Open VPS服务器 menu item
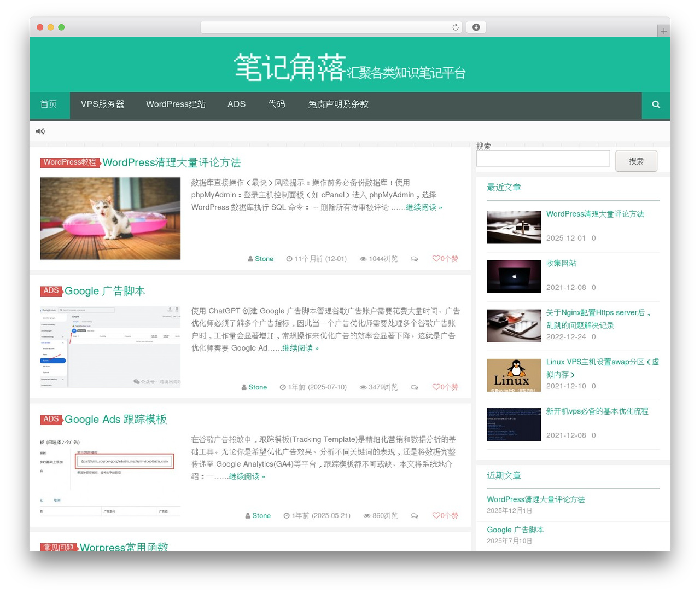 coord(103,104)
